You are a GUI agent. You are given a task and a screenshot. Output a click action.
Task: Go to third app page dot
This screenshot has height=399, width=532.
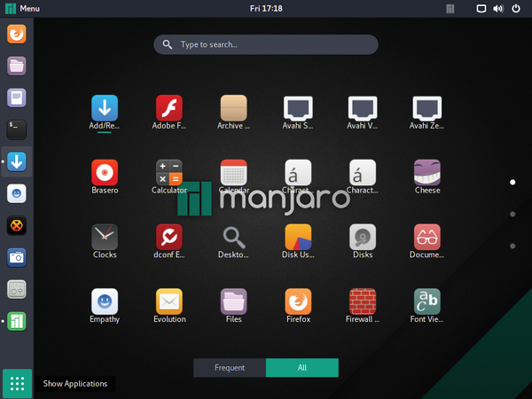click(x=512, y=246)
